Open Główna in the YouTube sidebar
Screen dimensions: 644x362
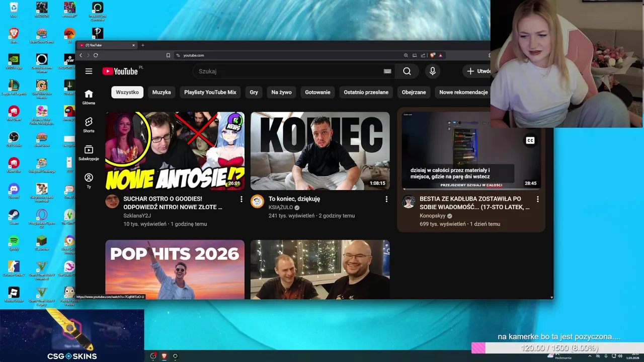click(x=89, y=97)
